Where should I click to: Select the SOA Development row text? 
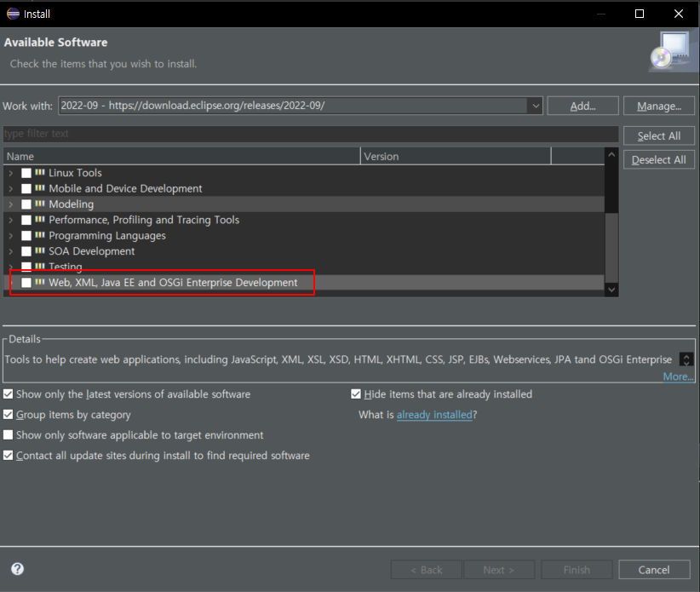tap(91, 251)
